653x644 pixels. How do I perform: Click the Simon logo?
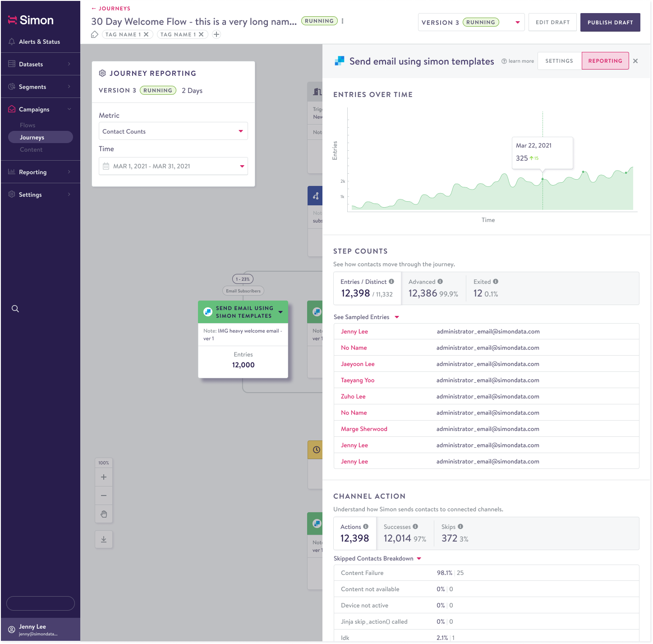click(x=31, y=20)
